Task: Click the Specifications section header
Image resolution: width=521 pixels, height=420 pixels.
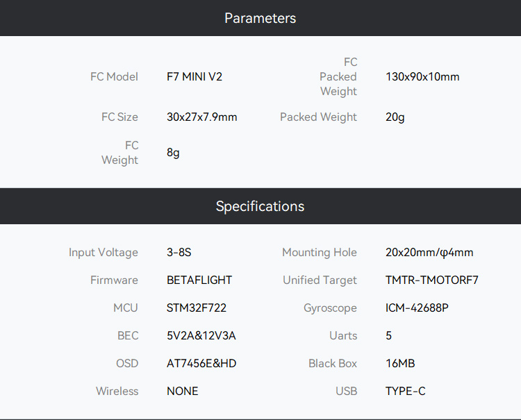Action: 260,206
